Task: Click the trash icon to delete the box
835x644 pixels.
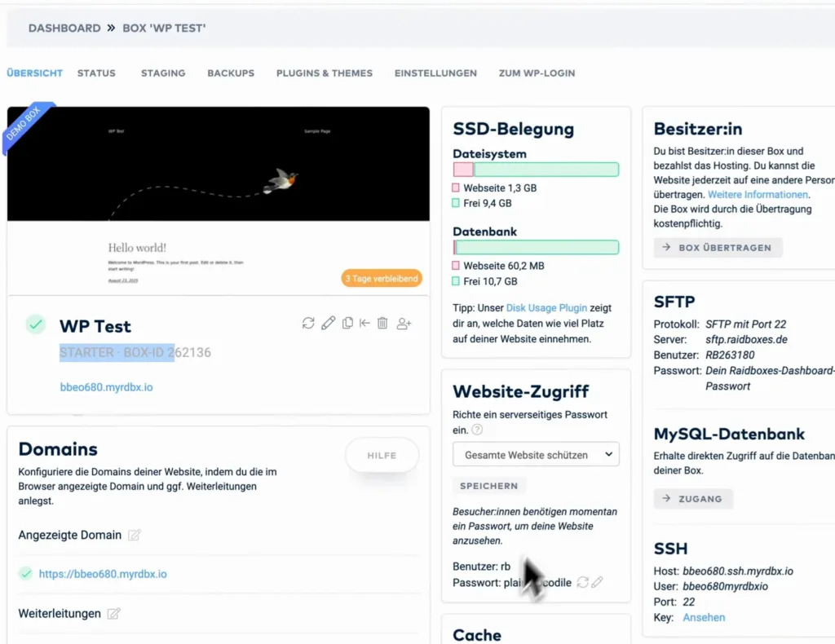Action: (x=382, y=323)
